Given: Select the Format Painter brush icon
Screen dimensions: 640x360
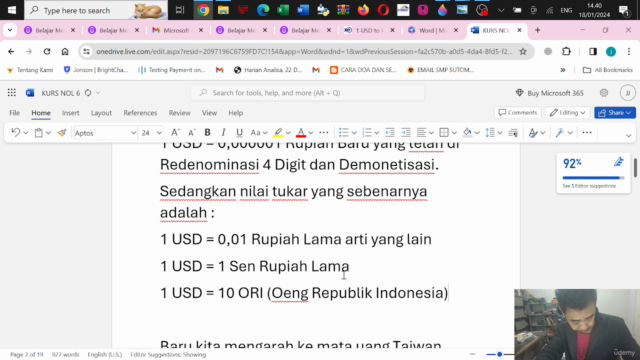Looking at the screenshot, I should (x=62, y=133).
